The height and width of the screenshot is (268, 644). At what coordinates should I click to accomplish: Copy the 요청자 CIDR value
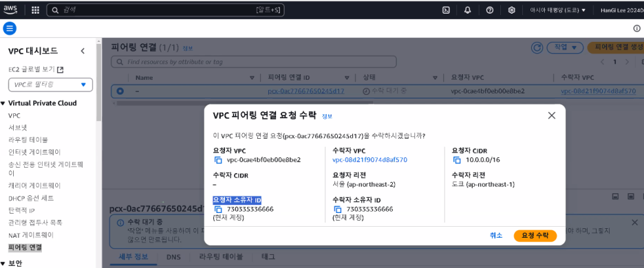[x=457, y=160]
